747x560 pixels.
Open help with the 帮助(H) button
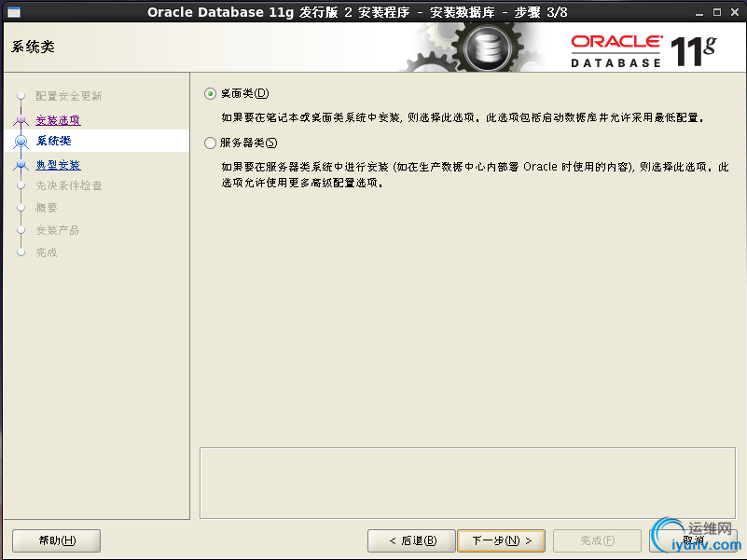57,541
